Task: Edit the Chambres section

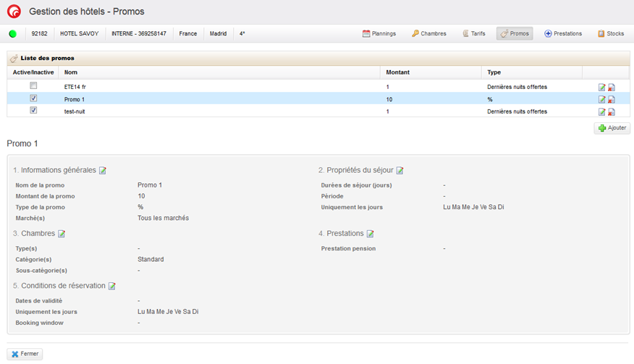Action: point(62,234)
